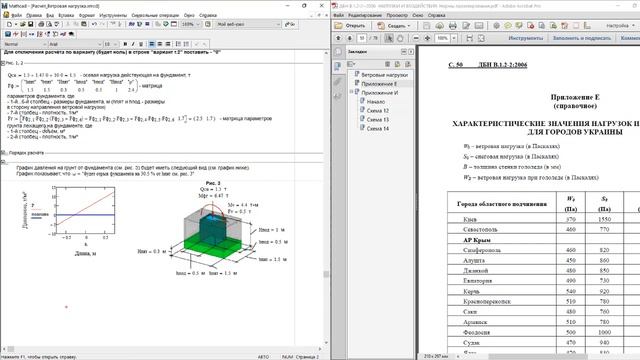Open Символьные операции menu
The image size is (640, 360).
(x=155, y=15)
